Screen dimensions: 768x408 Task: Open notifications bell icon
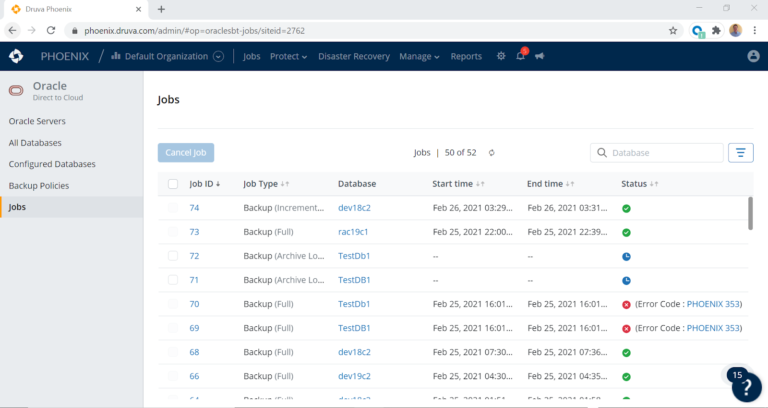tap(520, 57)
